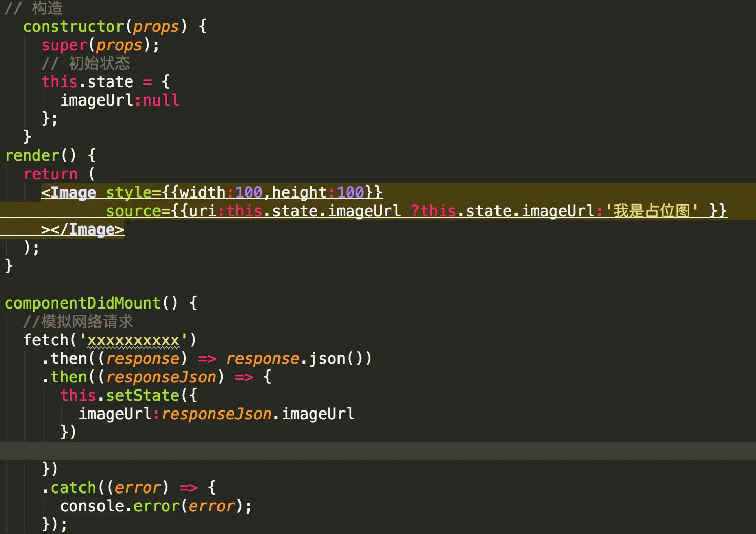The image size is (756, 534).
Task: Click the 'source' attribute
Action: [133, 211]
